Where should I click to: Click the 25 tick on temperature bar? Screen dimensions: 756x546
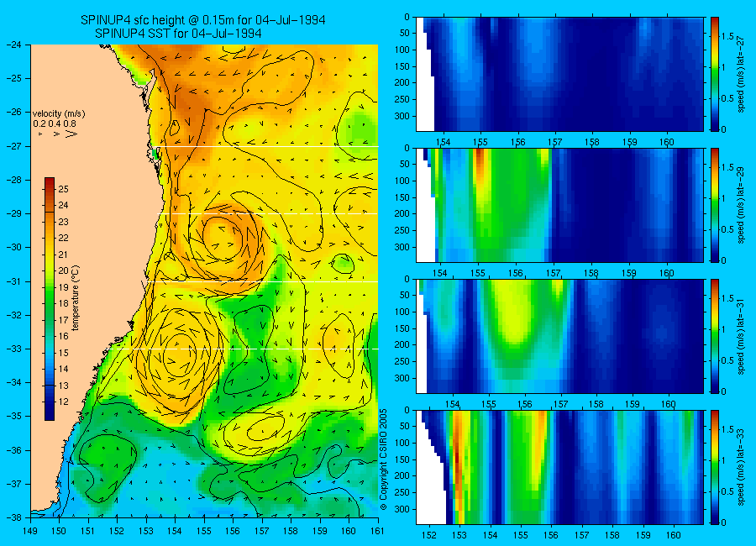[64, 189]
